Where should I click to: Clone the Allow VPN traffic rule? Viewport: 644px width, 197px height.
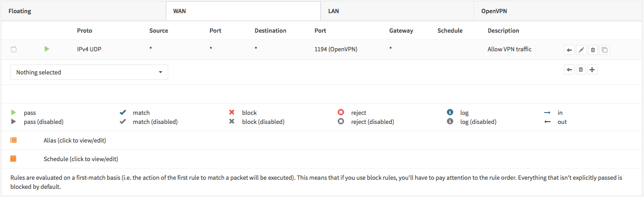[x=604, y=50]
